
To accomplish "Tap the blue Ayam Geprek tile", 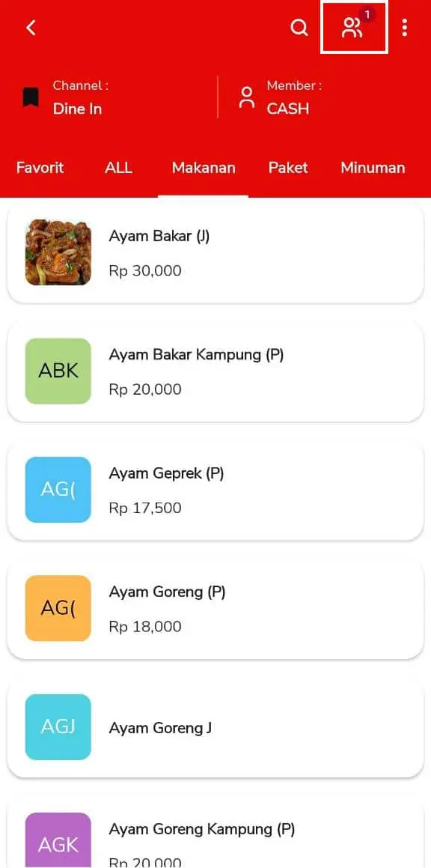I will [58, 489].
